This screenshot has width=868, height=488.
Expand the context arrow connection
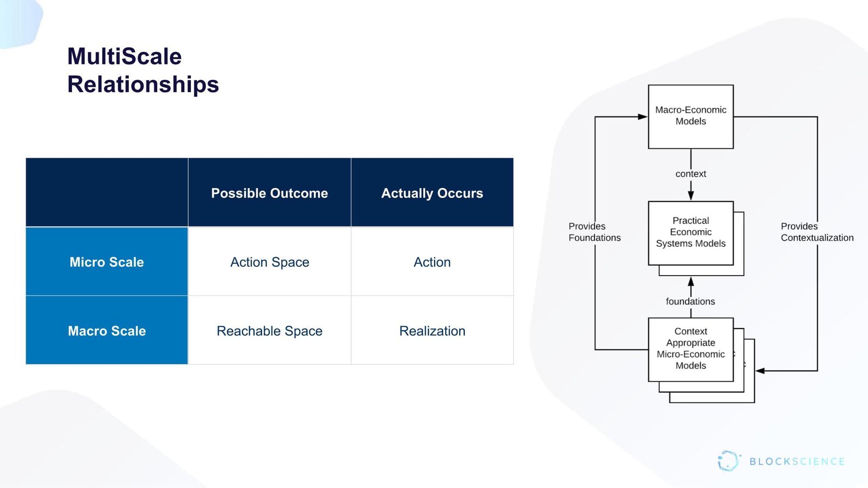point(689,174)
